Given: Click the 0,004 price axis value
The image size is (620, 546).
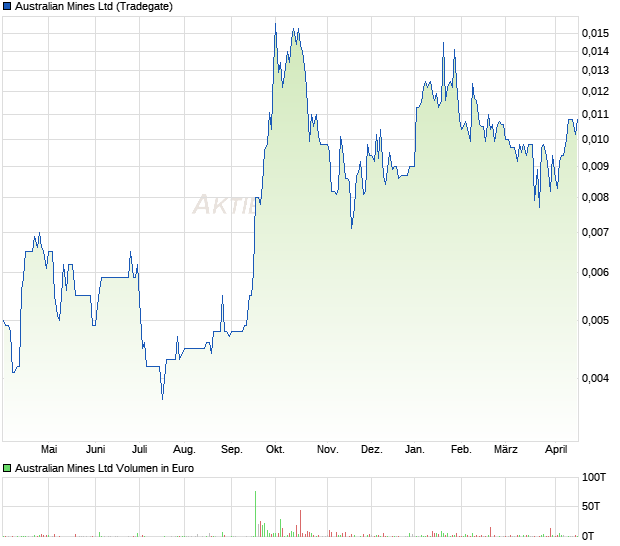Looking at the screenshot, I should click(x=595, y=379).
